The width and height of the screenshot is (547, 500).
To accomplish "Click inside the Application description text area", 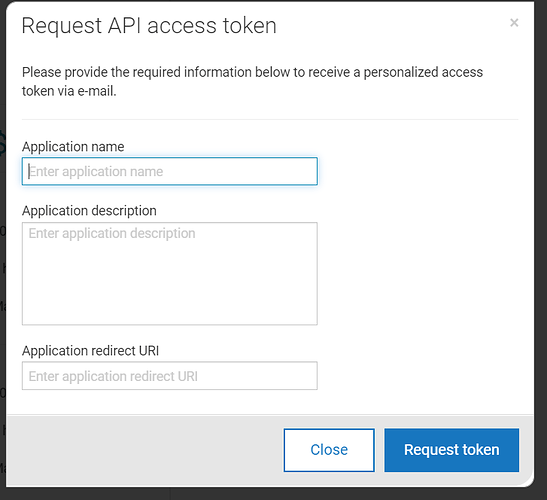I will (x=170, y=274).
